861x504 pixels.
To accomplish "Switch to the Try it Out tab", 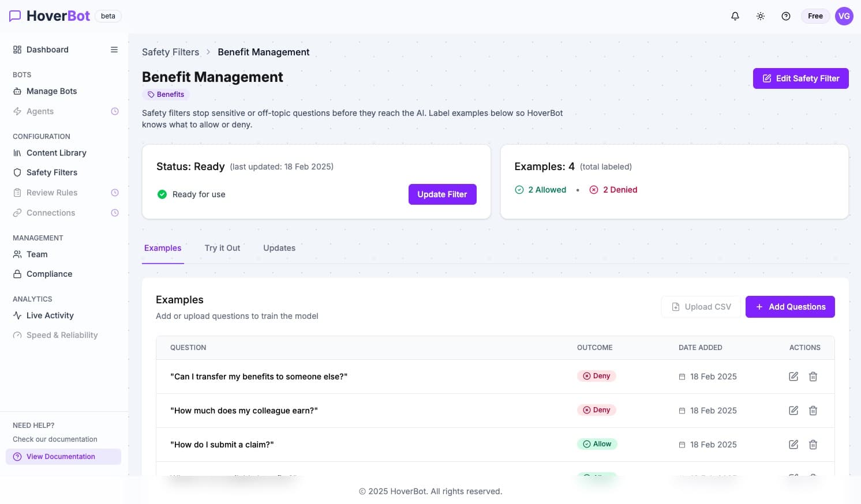I will tap(222, 248).
